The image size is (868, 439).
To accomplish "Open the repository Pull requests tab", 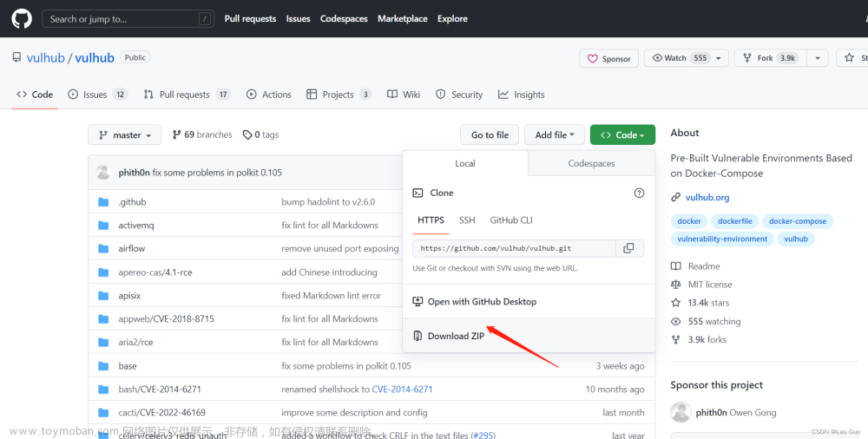I will (x=187, y=95).
